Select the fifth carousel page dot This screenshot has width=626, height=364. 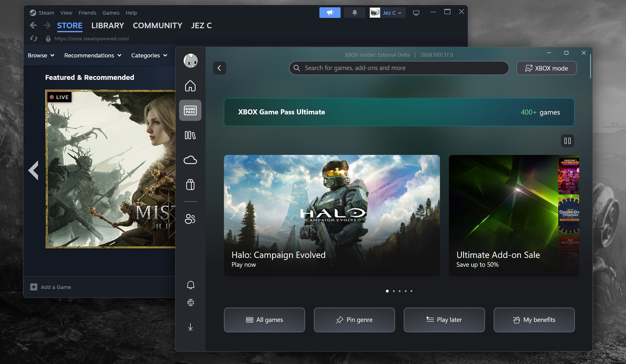coord(411,291)
